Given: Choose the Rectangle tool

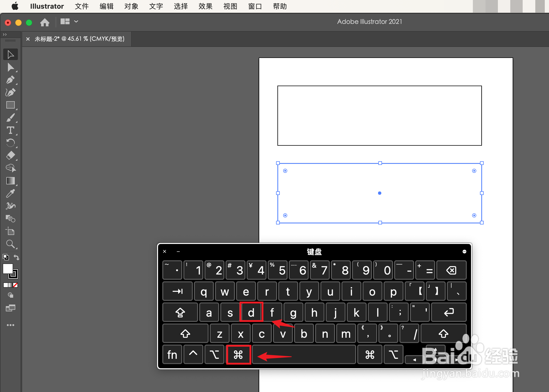Looking at the screenshot, I should [11, 105].
